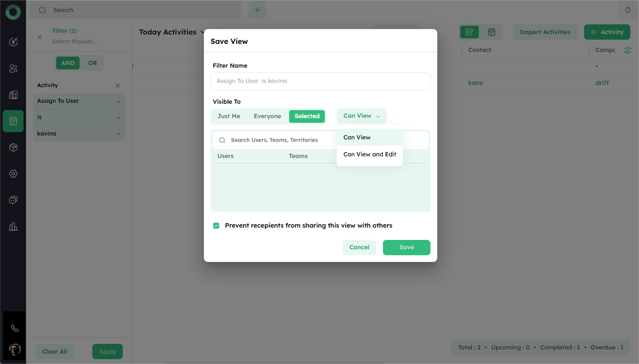Open the contacts icon in sidebar
The height and width of the screenshot is (364, 639).
click(x=13, y=68)
